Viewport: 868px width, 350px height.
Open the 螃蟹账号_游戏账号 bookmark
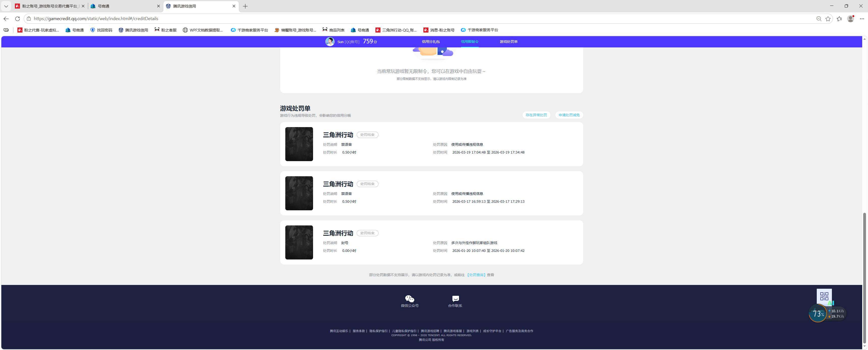pos(295,30)
